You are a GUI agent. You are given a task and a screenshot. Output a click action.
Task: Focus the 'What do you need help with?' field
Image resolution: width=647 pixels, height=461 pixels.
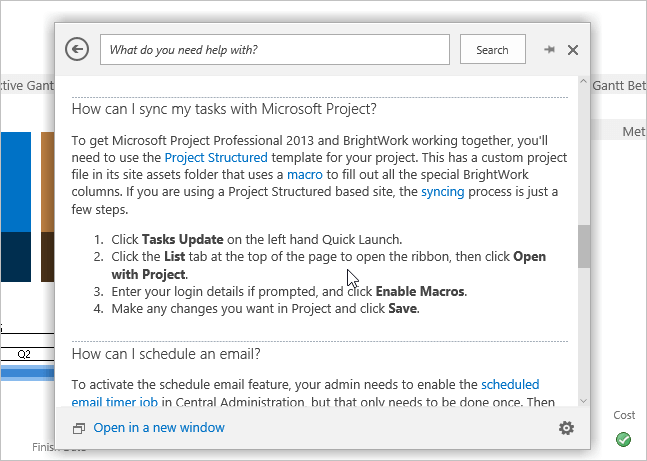click(276, 50)
